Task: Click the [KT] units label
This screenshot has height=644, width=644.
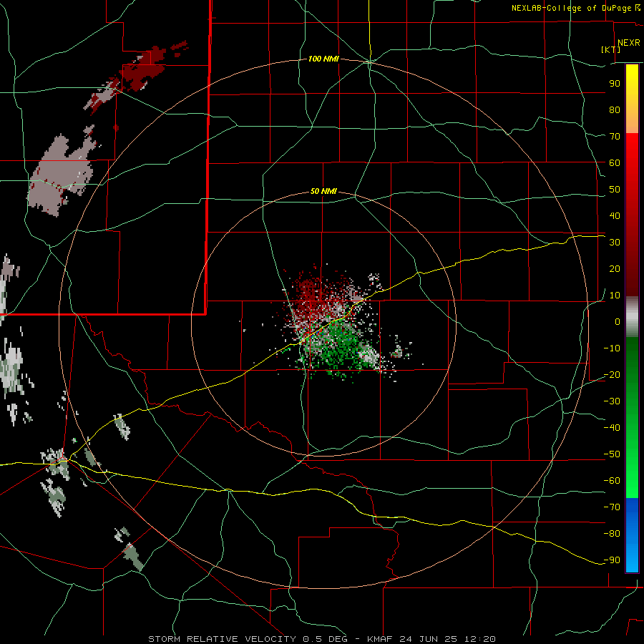Action: pos(611,49)
